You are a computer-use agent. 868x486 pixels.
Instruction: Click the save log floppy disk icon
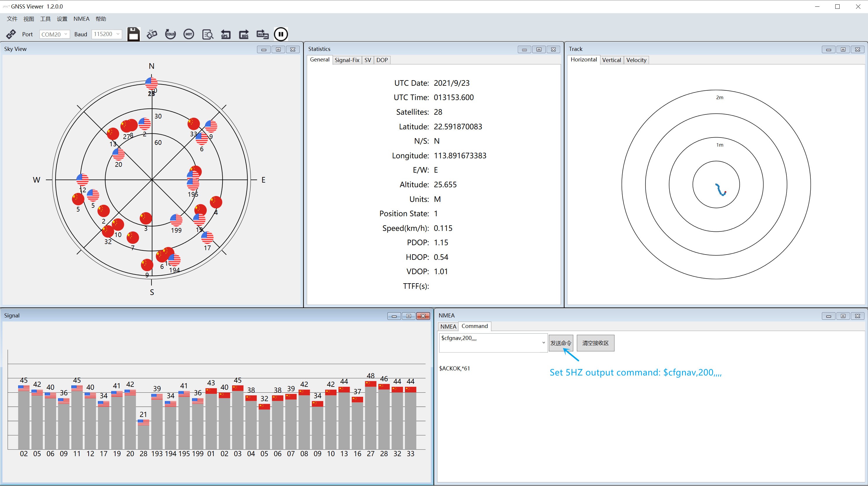(133, 34)
